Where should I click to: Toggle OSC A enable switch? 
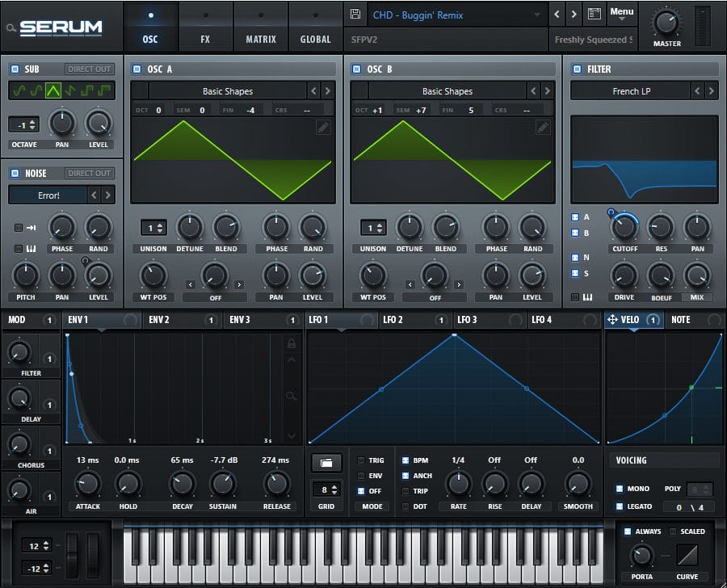[x=137, y=69]
